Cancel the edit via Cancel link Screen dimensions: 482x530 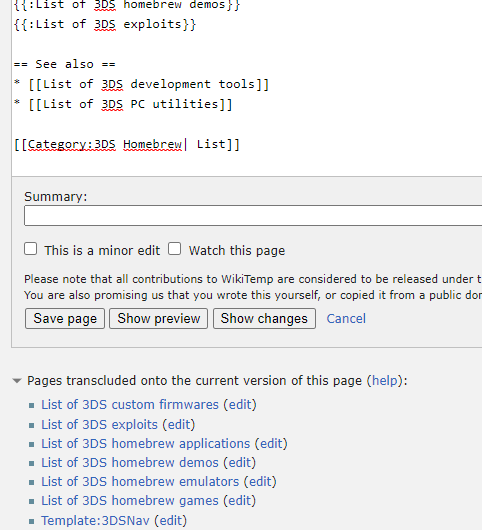click(346, 318)
